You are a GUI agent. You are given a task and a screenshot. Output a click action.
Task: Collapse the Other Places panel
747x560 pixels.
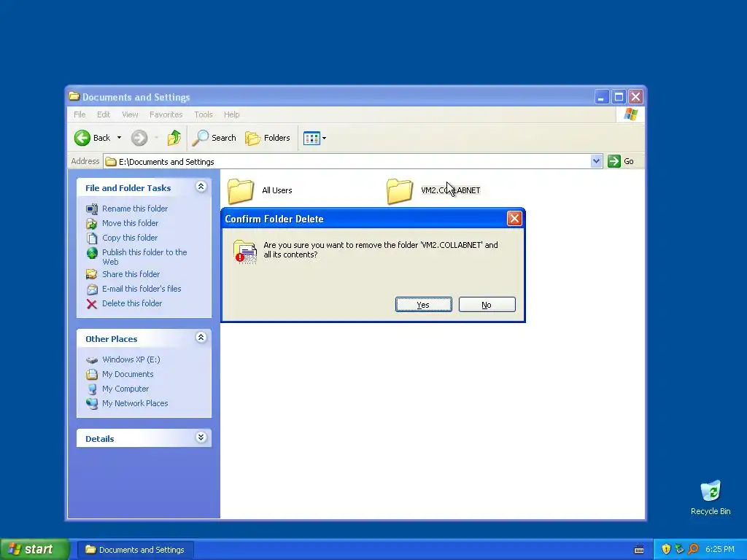201,338
